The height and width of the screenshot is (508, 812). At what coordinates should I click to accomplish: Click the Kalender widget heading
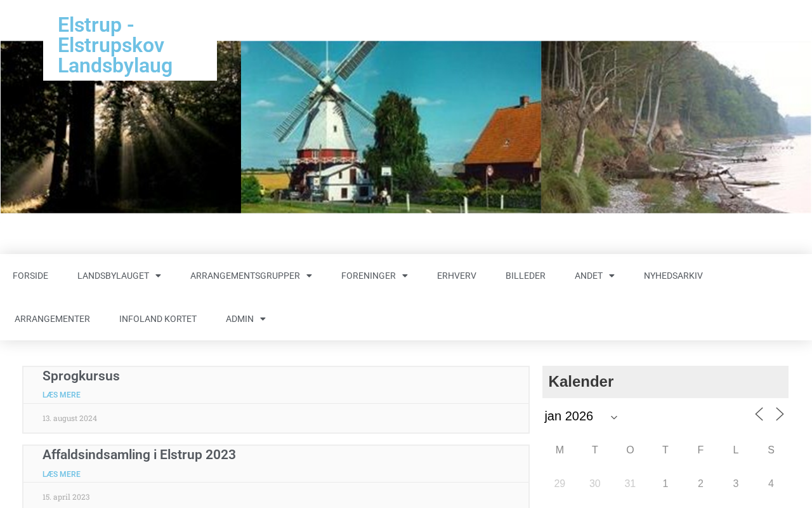click(x=581, y=382)
